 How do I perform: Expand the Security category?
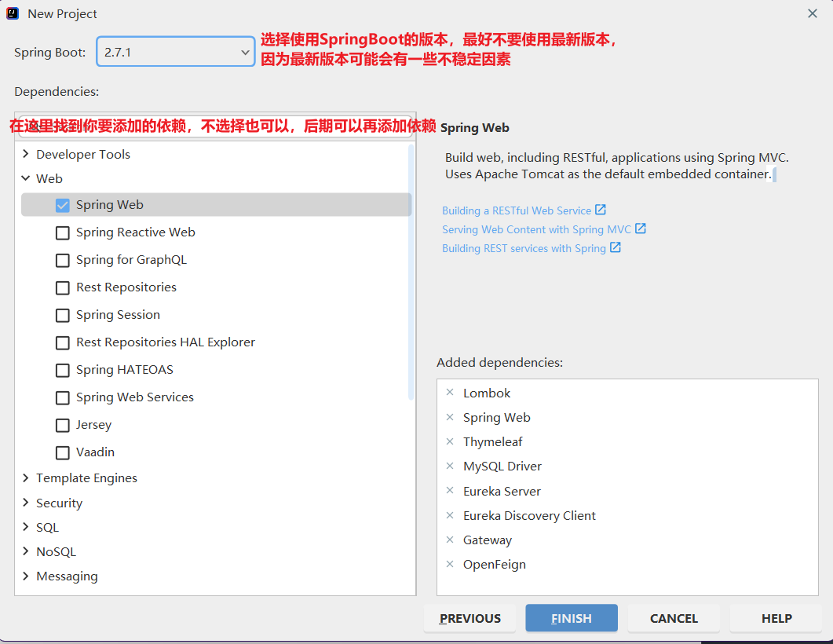tap(25, 502)
